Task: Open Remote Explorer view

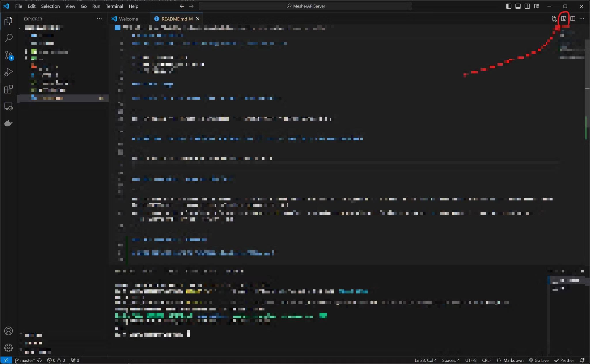Action: coord(9,107)
